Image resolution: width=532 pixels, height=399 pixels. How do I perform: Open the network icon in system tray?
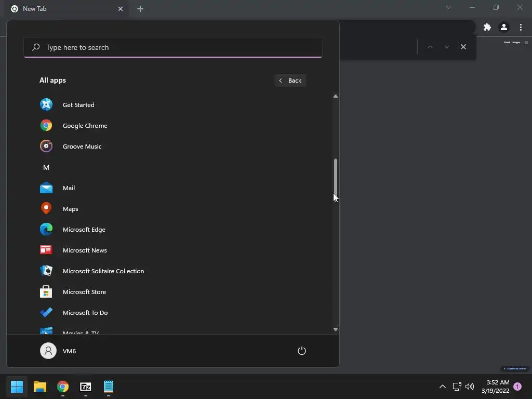click(457, 387)
